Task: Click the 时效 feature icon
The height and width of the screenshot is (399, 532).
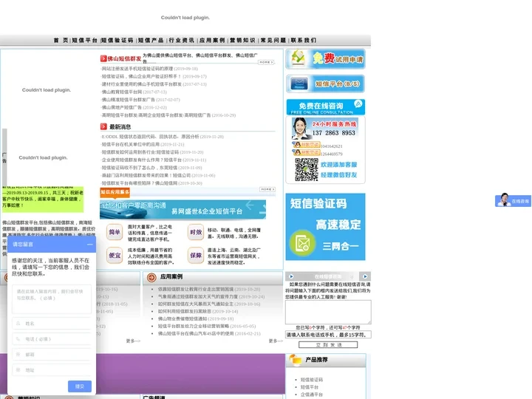Action: coord(196,233)
